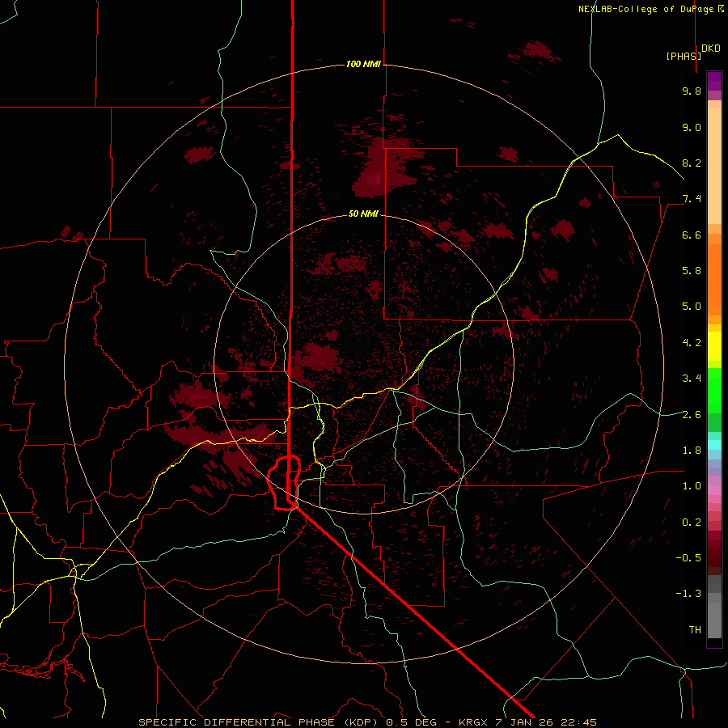Click the DKD label above the color bar
Screen dimensions: 728x728
711,49
